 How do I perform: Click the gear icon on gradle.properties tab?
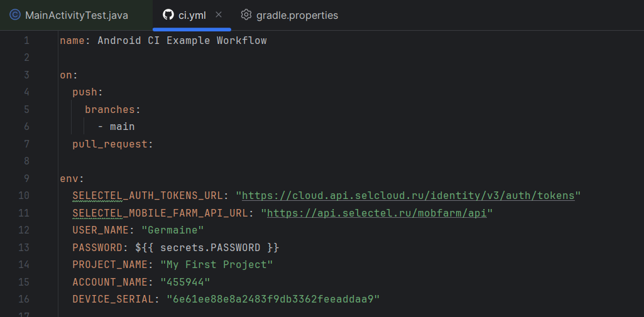[246, 15]
